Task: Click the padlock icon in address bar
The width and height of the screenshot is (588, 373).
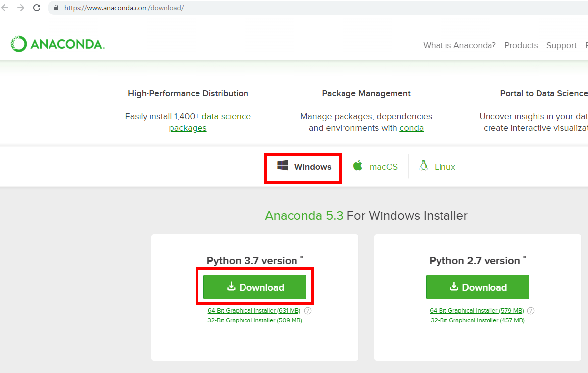Action: point(56,8)
